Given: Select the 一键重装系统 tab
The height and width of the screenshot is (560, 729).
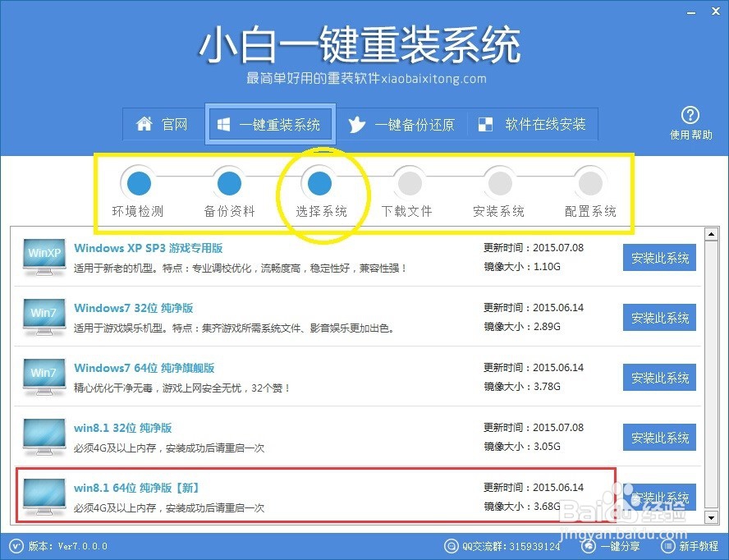Looking at the screenshot, I should click(x=270, y=125).
